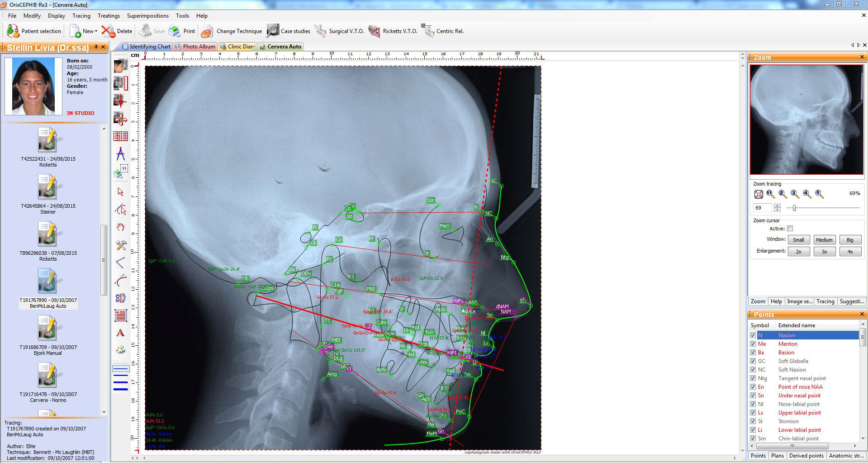Select the patient photo tool icon
Screen dimensions: 868x463
tap(120, 66)
